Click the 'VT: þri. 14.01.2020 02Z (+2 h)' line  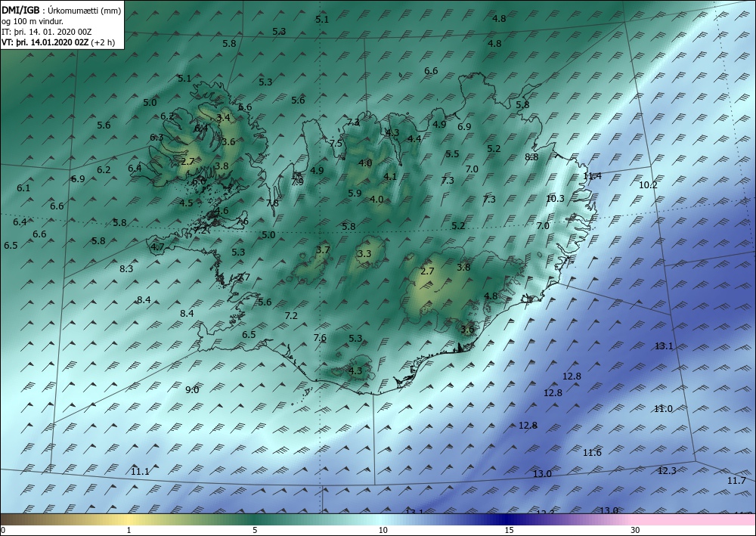[58, 42]
